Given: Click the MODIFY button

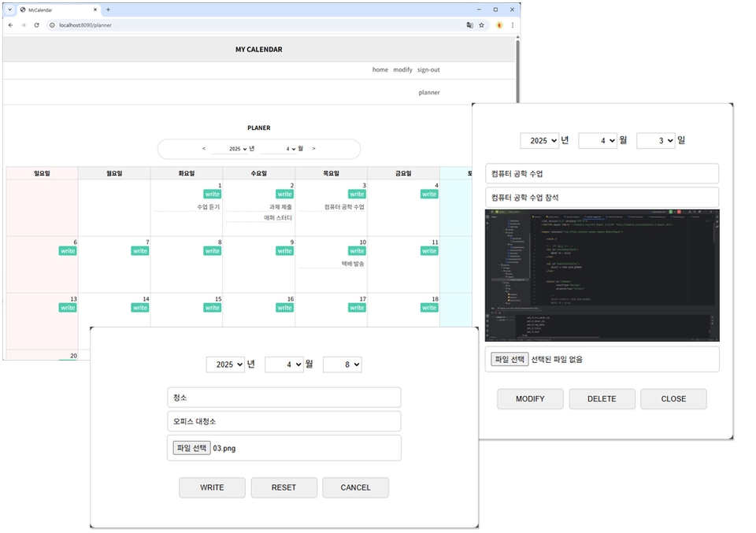Looking at the screenshot, I should (530, 399).
